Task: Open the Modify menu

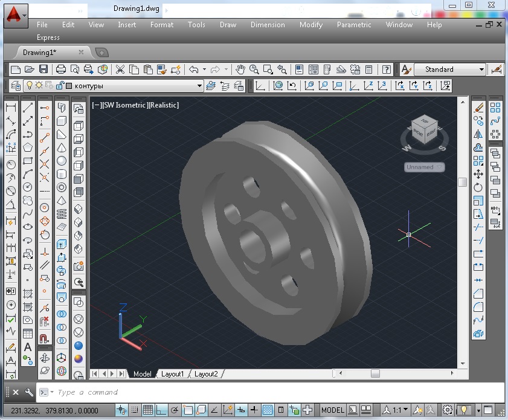Action: coord(311,25)
